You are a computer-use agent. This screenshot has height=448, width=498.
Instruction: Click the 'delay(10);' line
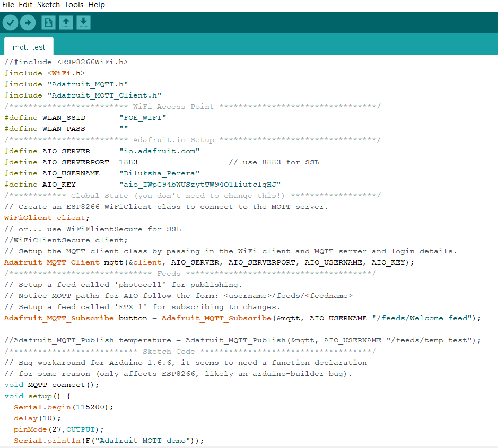(37, 418)
